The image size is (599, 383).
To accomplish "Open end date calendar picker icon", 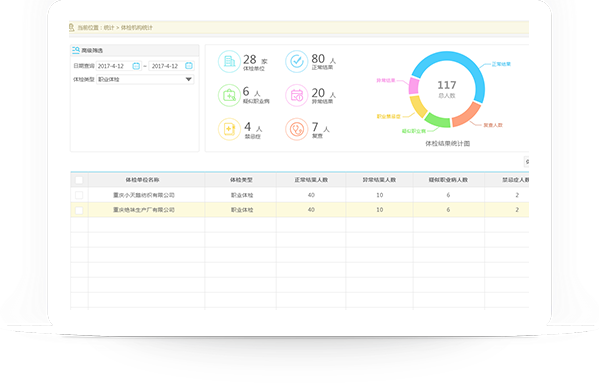I will [x=189, y=66].
